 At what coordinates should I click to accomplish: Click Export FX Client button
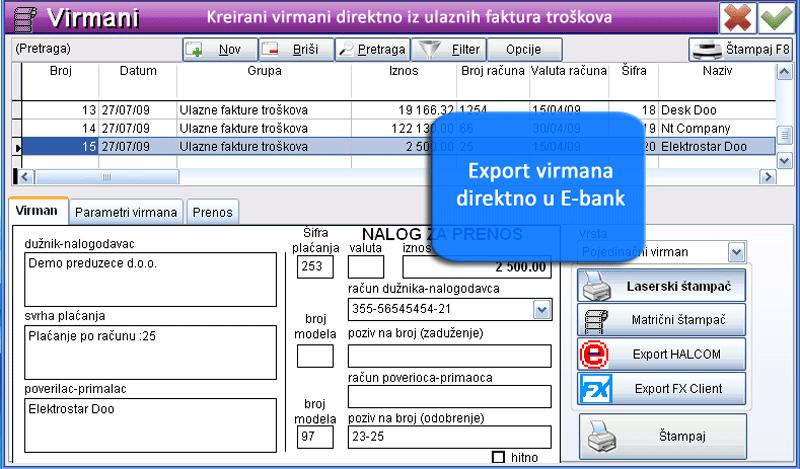(662, 388)
